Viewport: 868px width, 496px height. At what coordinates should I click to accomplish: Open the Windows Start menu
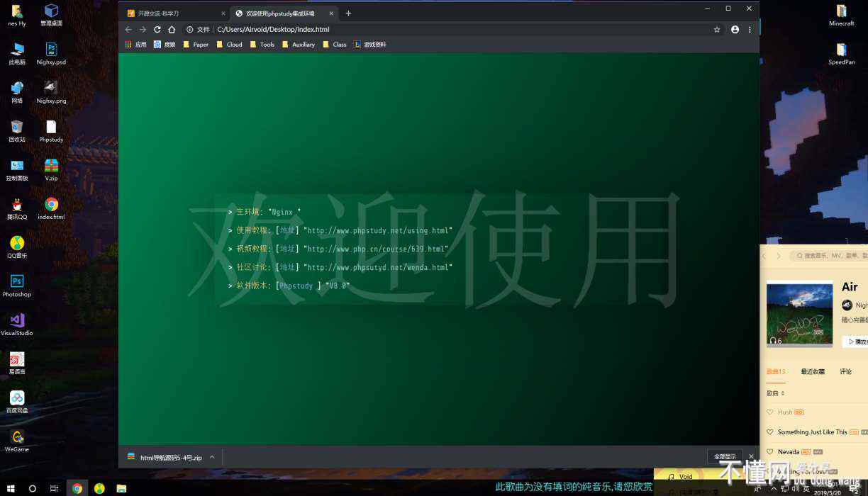11,488
